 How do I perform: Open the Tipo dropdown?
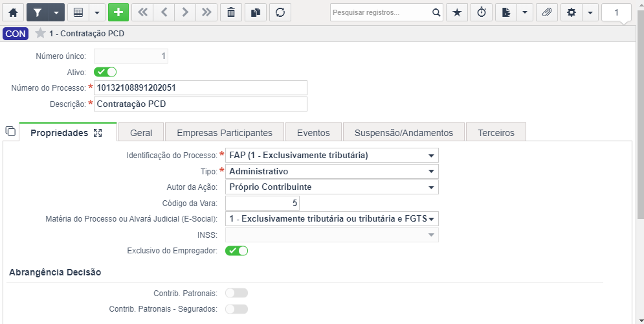(332, 171)
